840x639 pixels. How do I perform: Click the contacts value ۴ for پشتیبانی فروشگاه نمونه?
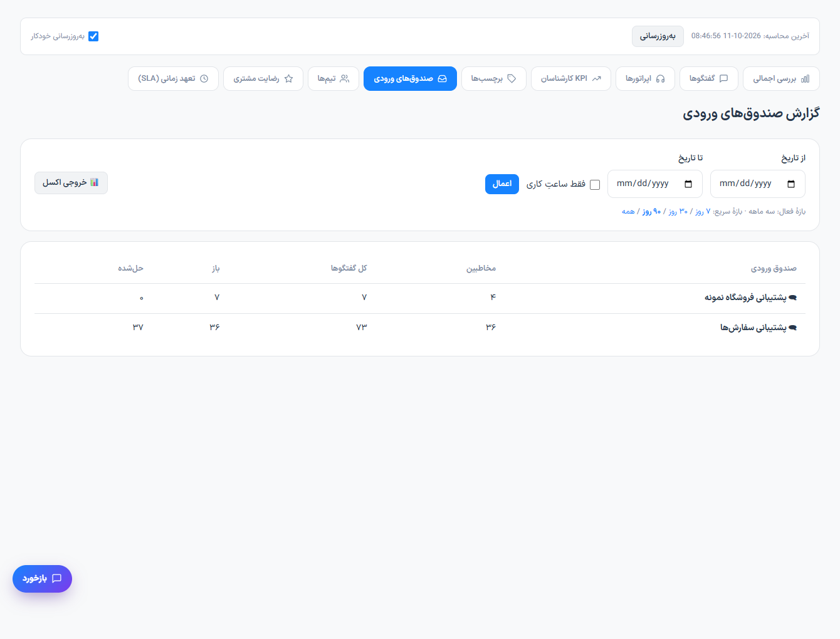(493, 298)
